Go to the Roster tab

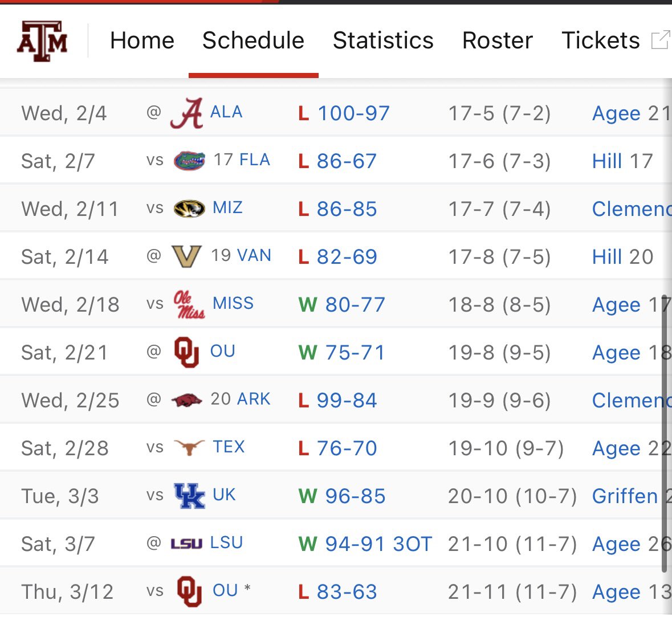point(497,40)
